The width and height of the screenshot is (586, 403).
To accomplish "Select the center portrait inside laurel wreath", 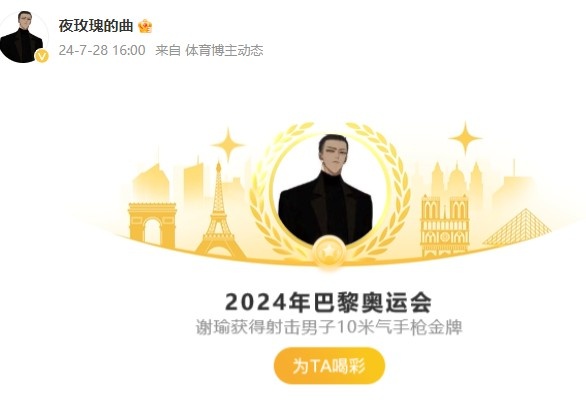I will click(328, 190).
